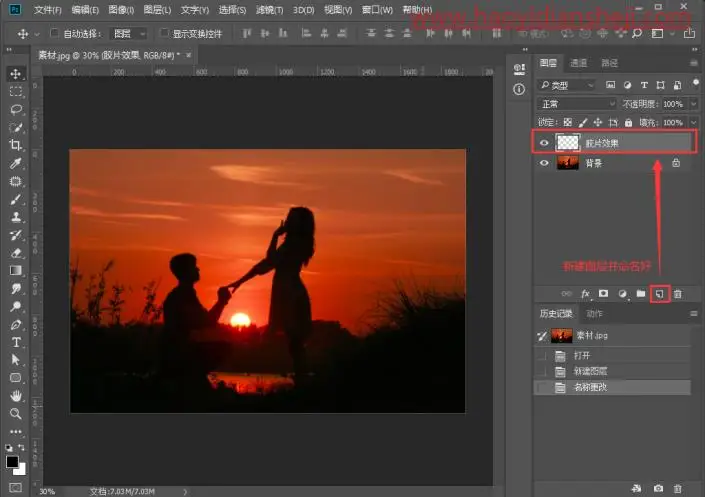Select the Lasso tool
The image size is (705, 497).
tap(16, 109)
